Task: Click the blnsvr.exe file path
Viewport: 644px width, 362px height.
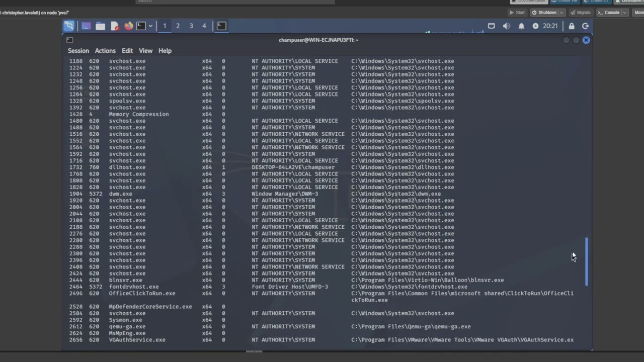Action: (x=428, y=280)
